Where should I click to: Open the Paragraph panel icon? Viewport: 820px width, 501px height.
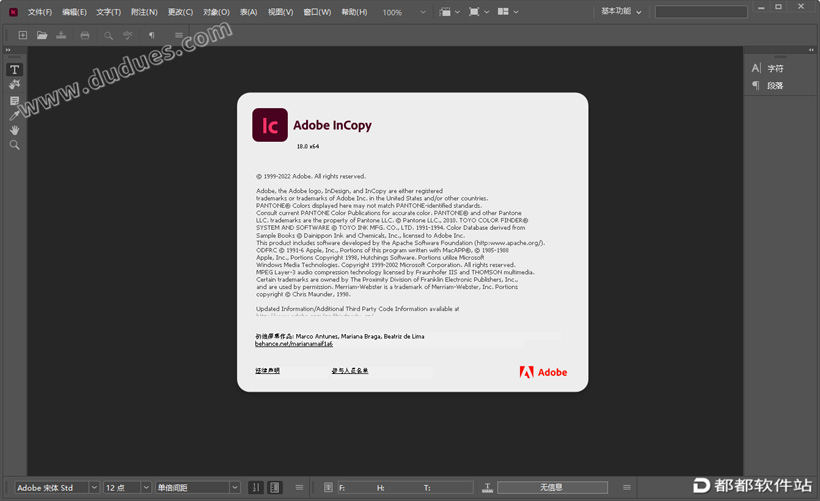pyautogui.click(x=756, y=85)
